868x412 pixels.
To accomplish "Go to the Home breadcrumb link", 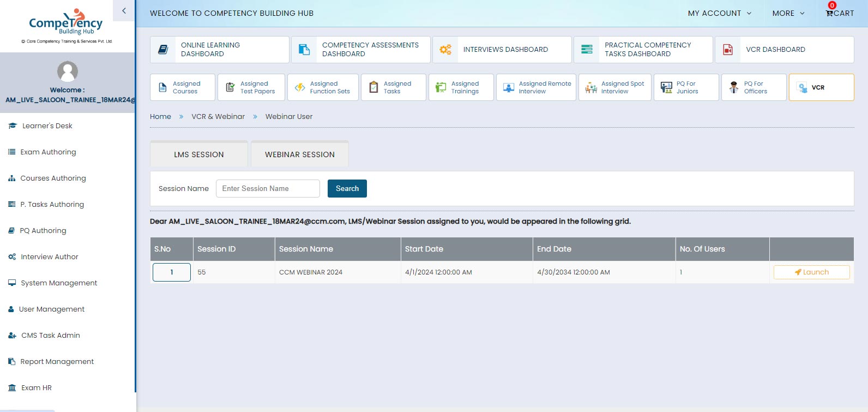I will point(160,116).
